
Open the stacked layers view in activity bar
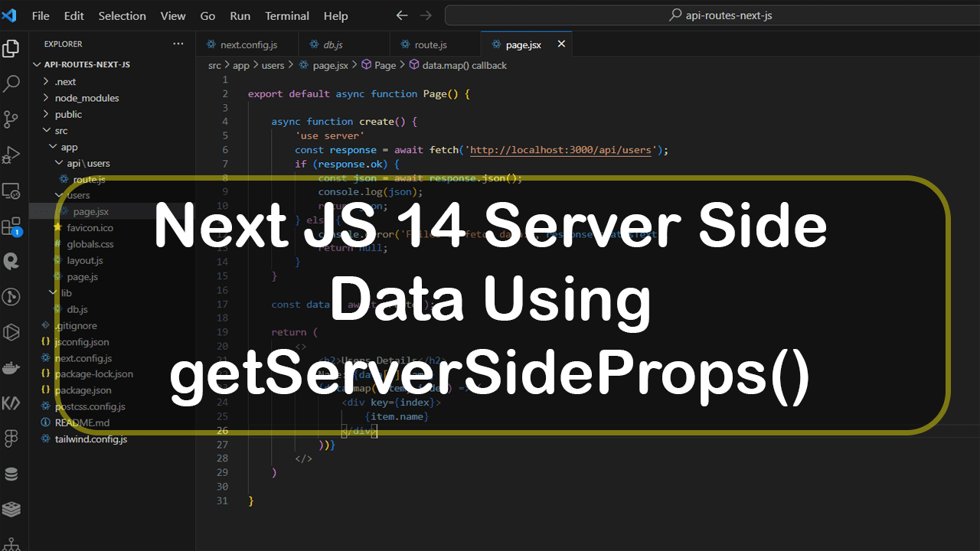pos(11,509)
